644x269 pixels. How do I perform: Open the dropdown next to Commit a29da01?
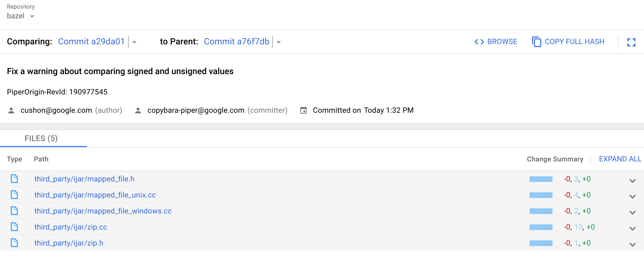134,42
